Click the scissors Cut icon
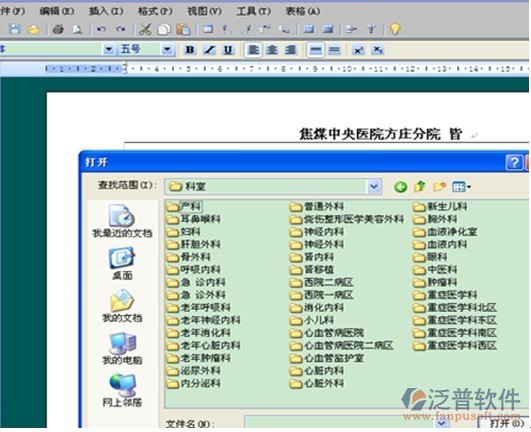The width and height of the screenshot is (531, 432). [x=145, y=29]
